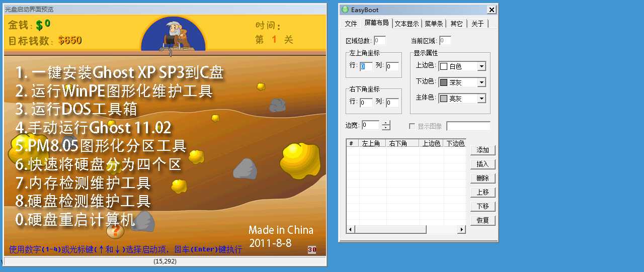Click the red counter 30 in preview corner
Screen dimensions: 644x272
click(312, 249)
